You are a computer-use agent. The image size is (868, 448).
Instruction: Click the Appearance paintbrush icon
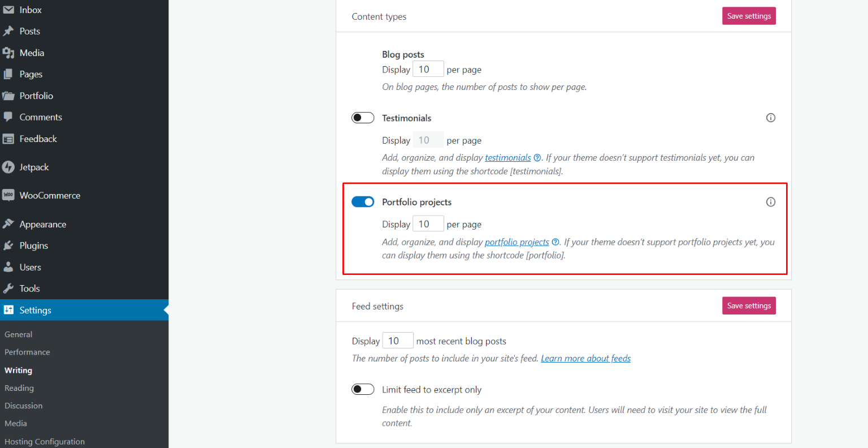pos(8,224)
